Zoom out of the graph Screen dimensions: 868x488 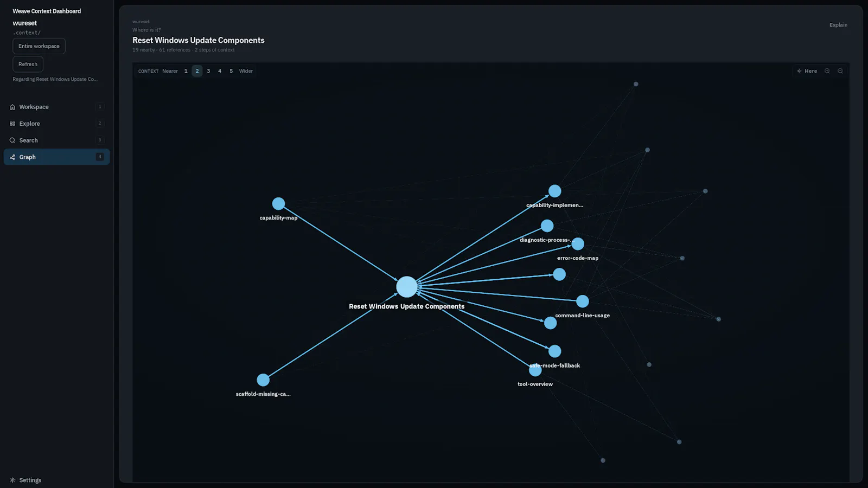click(840, 71)
